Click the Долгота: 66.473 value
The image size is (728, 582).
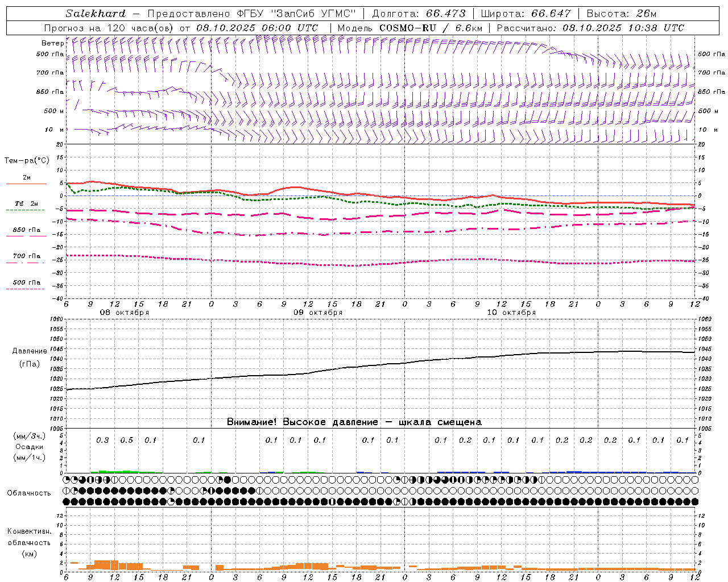(x=419, y=14)
